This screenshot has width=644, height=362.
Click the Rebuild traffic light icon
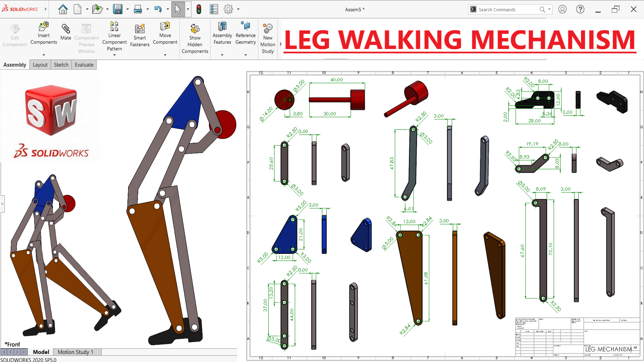(199, 9)
